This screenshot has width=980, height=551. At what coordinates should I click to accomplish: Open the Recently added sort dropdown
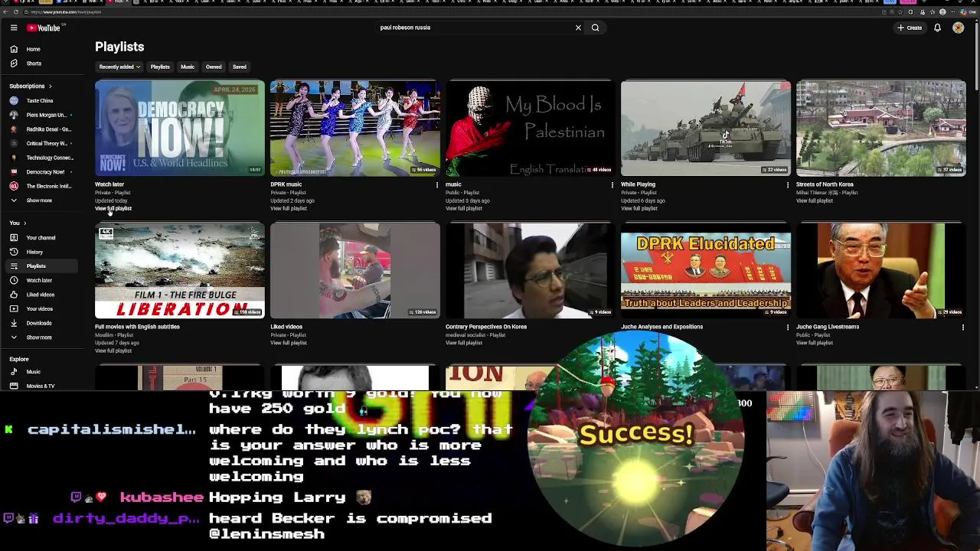119,67
